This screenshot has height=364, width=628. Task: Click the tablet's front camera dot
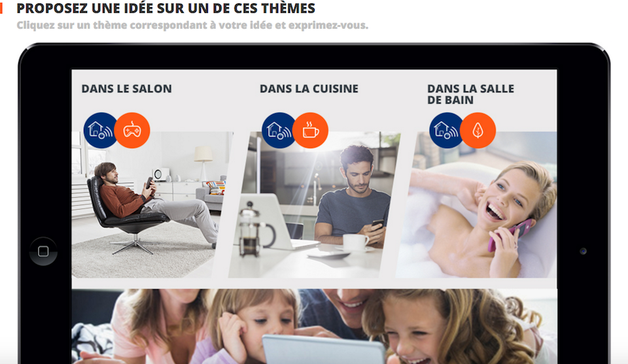583,251
